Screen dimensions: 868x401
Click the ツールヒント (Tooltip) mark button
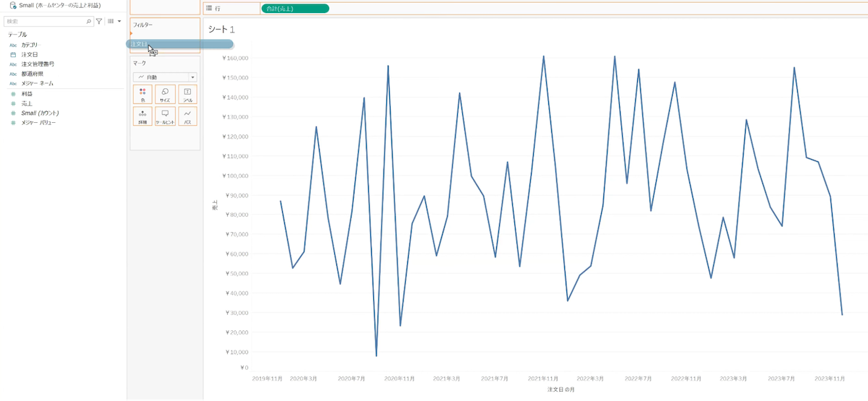pyautogui.click(x=165, y=117)
